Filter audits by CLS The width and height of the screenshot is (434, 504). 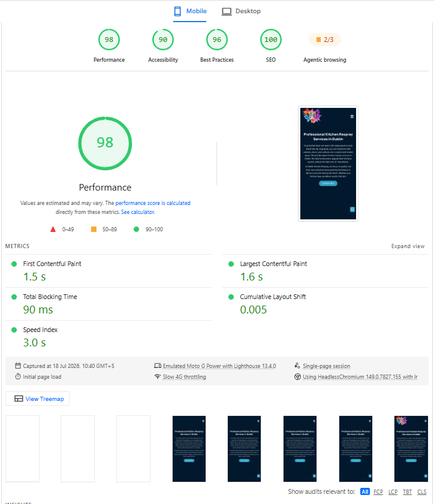(x=422, y=492)
